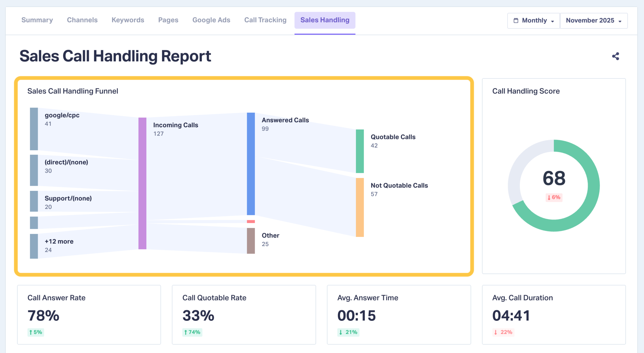Click the orange Not Quotable Calls bar
Viewport: 644px width, 353px height.
point(359,207)
